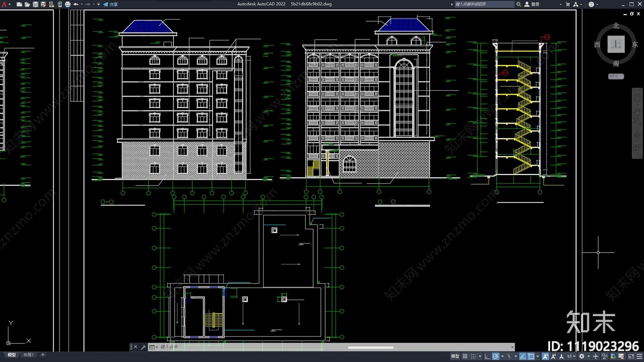This screenshot has width=644, height=362.
Task: Toggle auto-add annotation scales icon
Action: [553, 356]
